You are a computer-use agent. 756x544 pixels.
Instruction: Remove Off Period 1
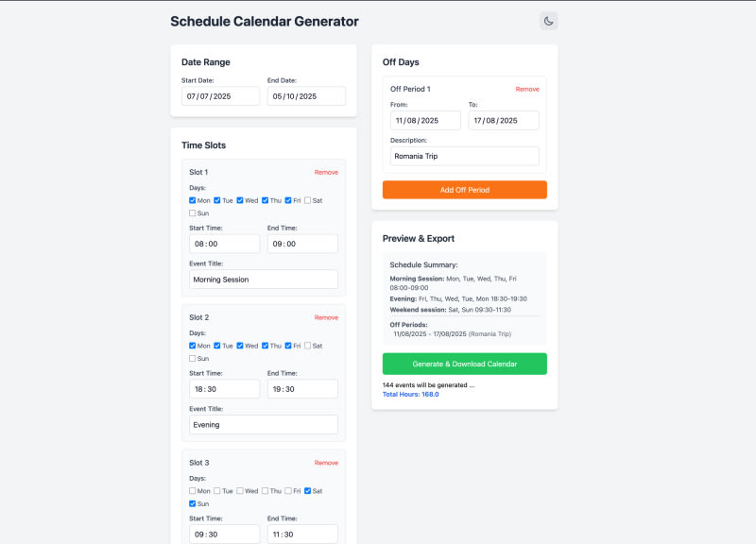pyautogui.click(x=527, y=89)
